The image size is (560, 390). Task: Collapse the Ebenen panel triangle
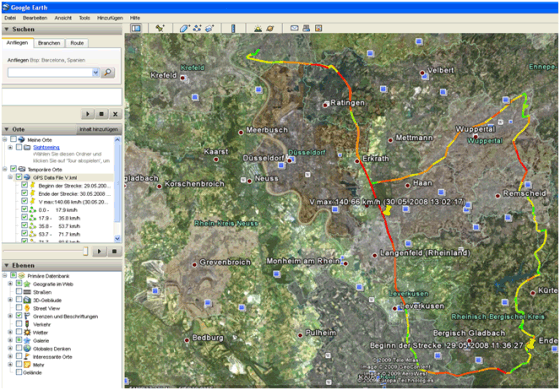6,265
